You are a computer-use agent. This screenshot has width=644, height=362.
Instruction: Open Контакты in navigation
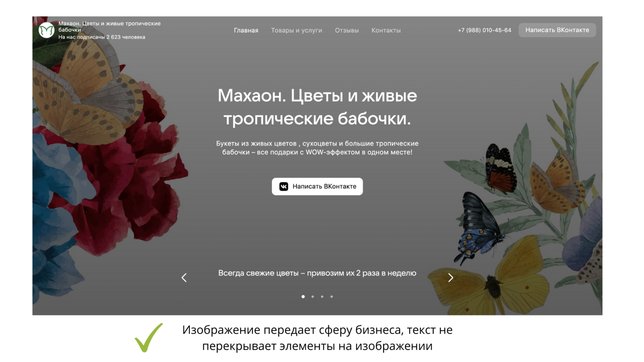coord(386,30)
